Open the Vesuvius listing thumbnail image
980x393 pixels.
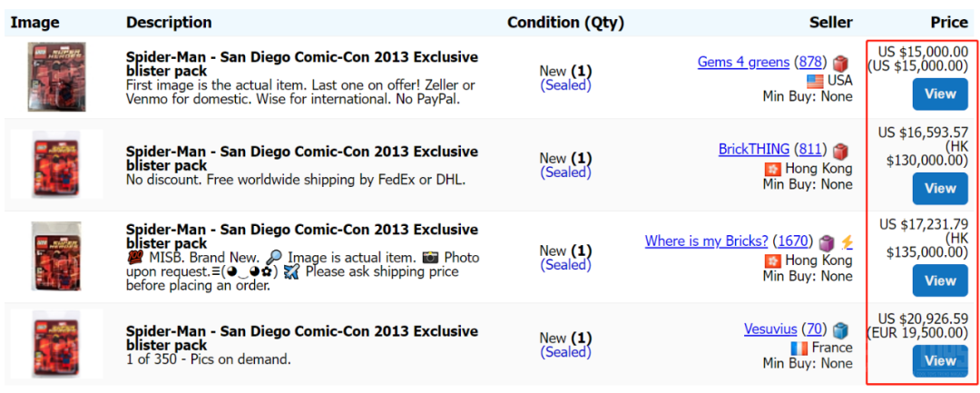point(57,344)
